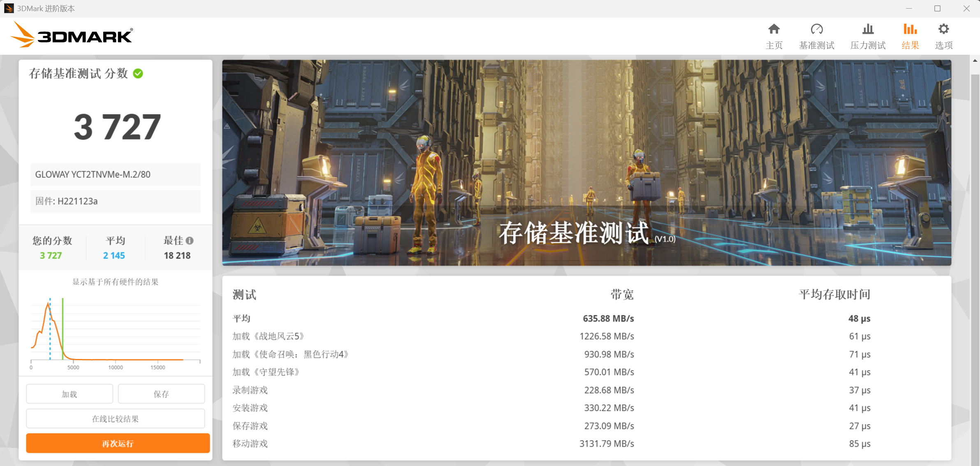This screenshot has height=466, width=980.
Task: Click the info icon beside 最佳
Action: pyautogui.click(x=190, y=240)
